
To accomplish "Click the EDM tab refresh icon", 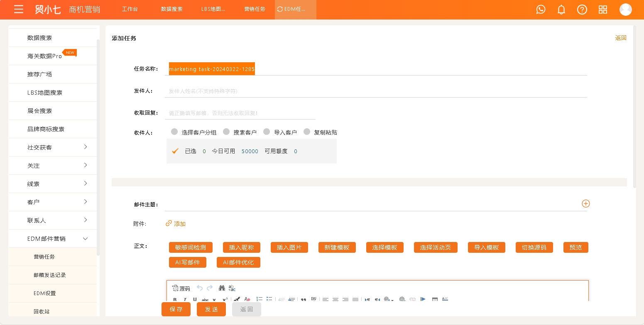I will (280, 9).
